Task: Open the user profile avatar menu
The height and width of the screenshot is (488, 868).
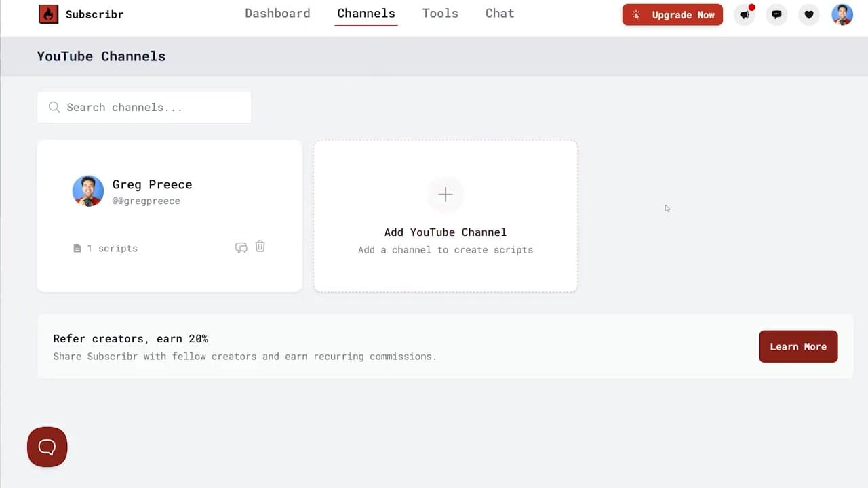Action: pyautogui.click(x=842, y=14)
